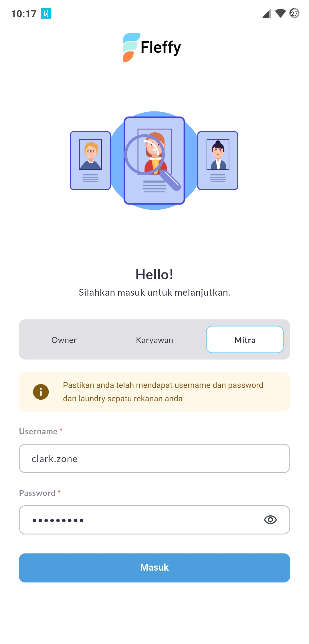Select the Mitra role option
This screenshot has width=309, height=644.
(245, 339)
